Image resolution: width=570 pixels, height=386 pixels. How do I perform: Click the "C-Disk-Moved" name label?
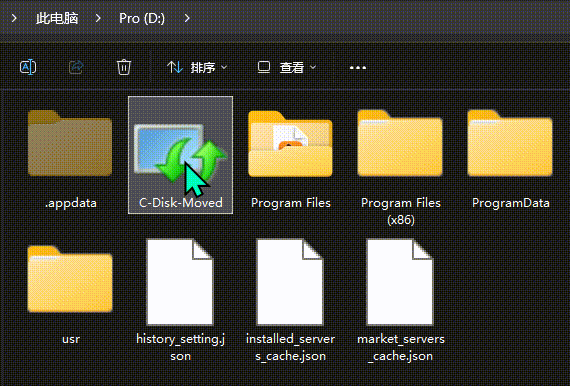coord(181,203)
